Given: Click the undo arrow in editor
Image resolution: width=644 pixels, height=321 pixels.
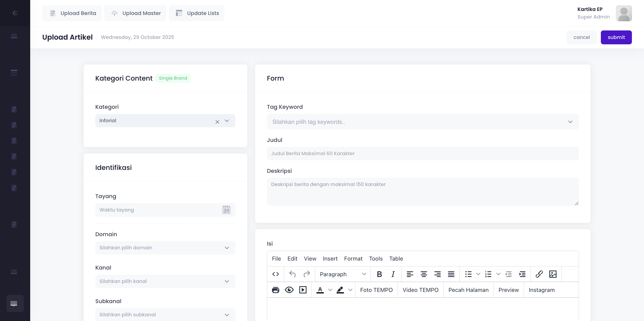Looking at the screenshot, I should click(x=292, y=274).
